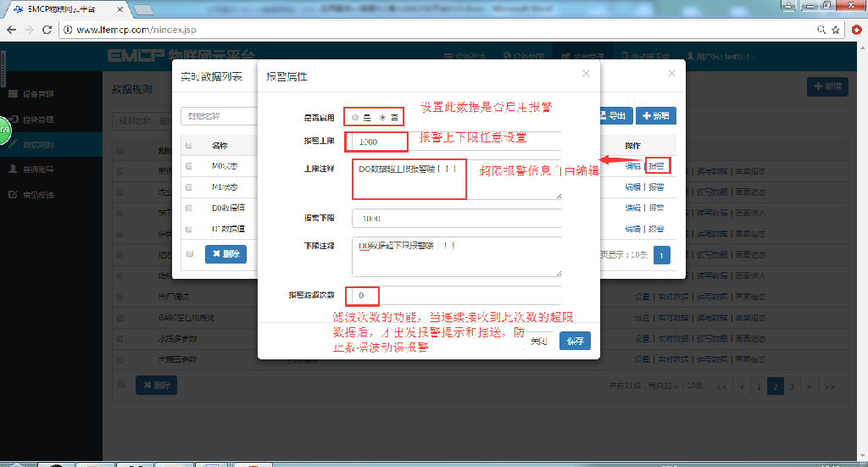Select the 否 radio for 是否启用
The image size is (868, 467).
382,117
